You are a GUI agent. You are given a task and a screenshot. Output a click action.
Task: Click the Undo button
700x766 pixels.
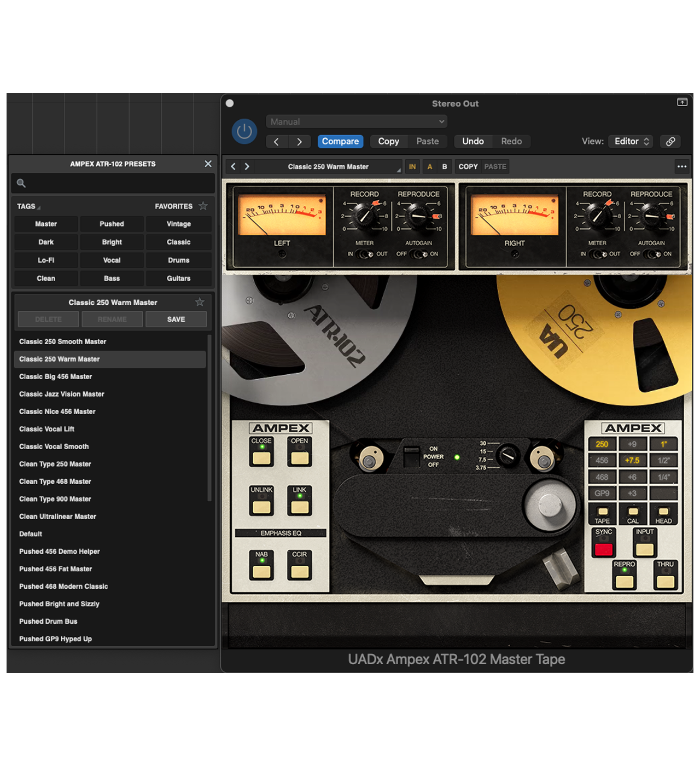click(x=473, y=141)
